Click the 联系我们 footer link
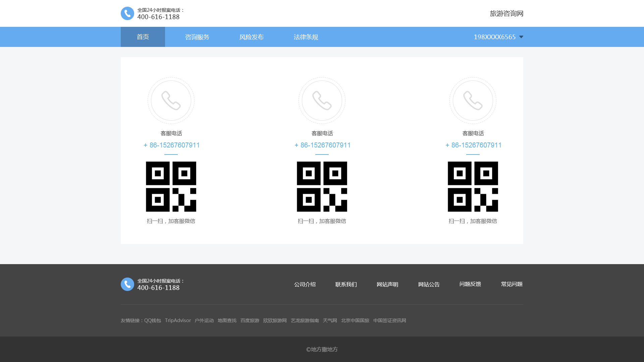 346,284
